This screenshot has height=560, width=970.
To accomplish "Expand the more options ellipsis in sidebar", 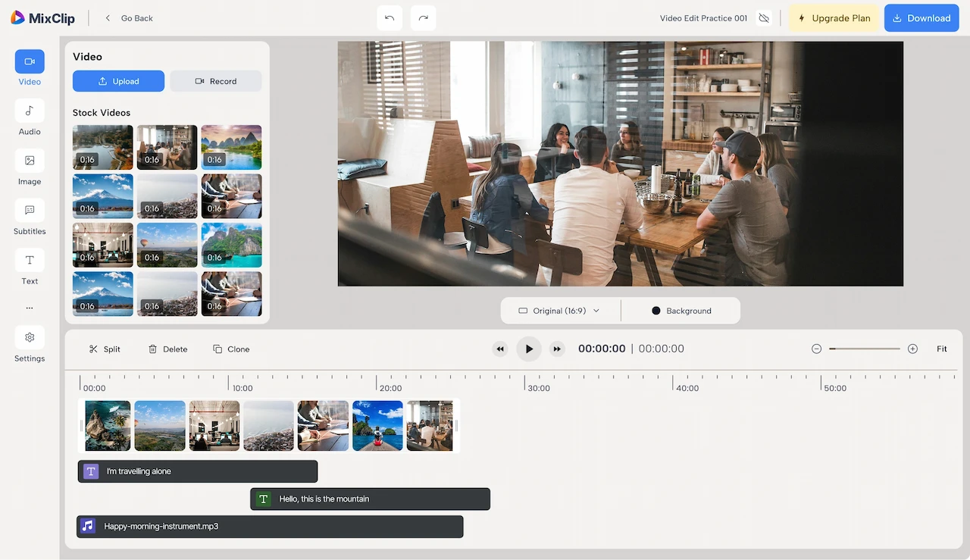I will (30, 308).
